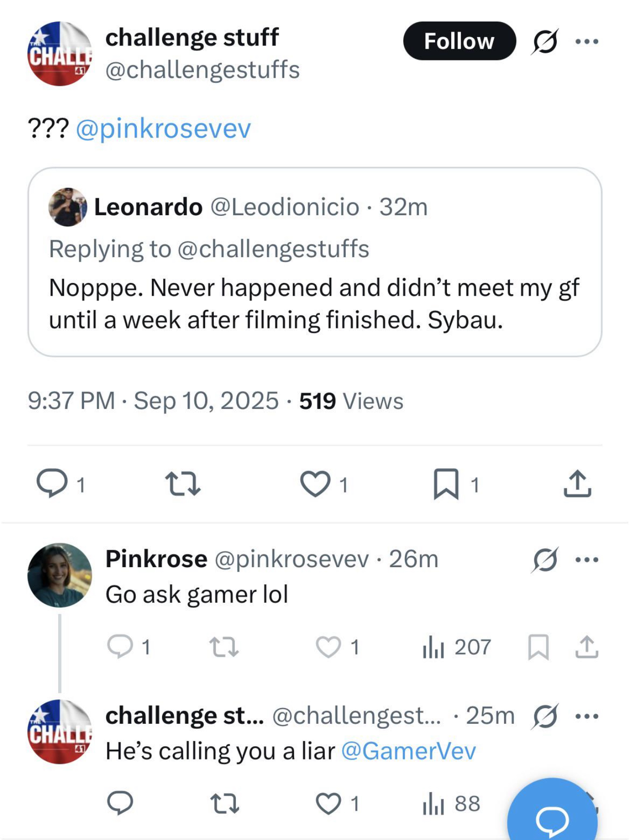The image size is (630, 840).
Task: Share Pinkrose's reply
Action: click(587, 647)
